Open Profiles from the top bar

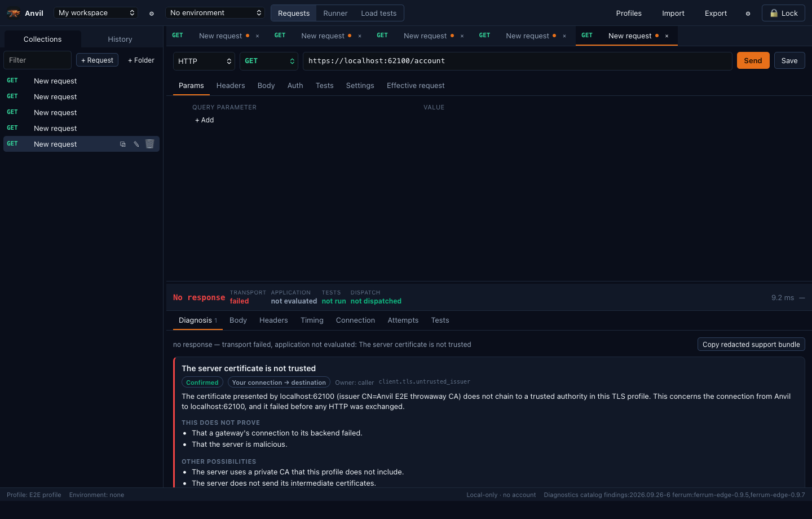(629, 14)
